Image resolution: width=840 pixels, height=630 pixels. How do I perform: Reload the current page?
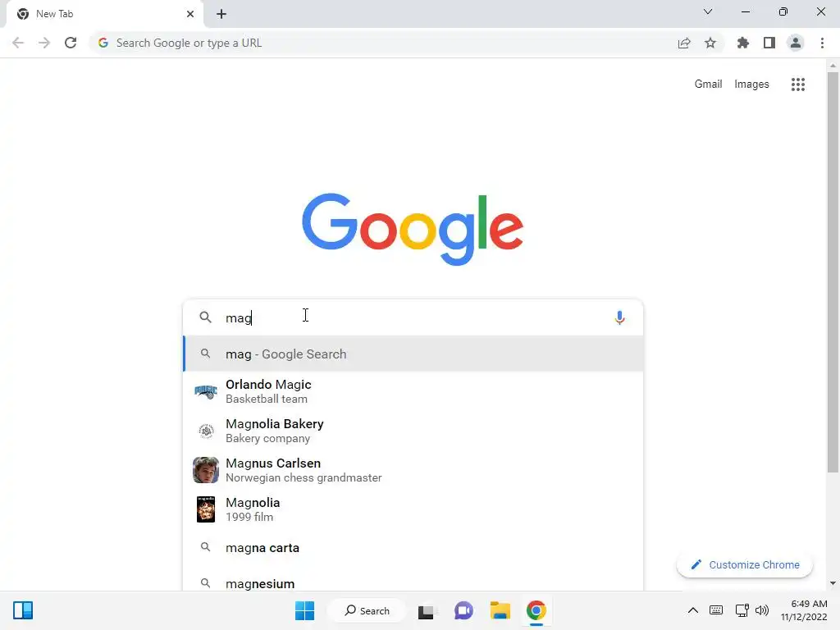point(71,43)
